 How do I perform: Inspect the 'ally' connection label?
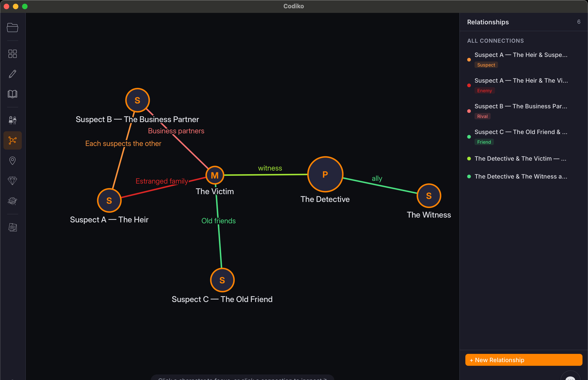coord(377,178)
